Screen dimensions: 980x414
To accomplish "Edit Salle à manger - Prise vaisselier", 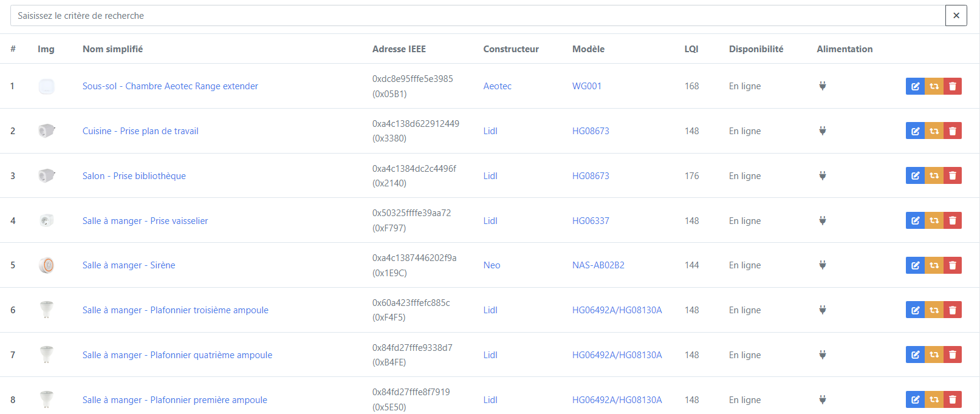I will click(915, 220).
